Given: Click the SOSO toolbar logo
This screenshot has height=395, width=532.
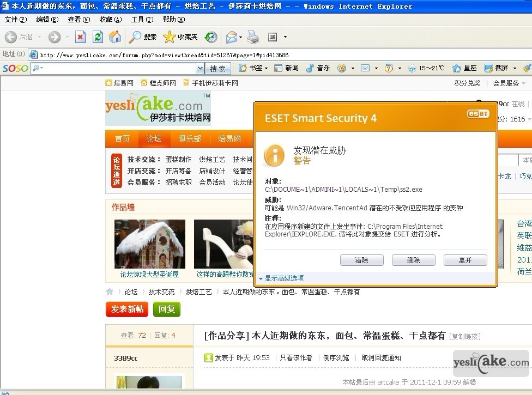Looking at the screenshot, I should [x=15, y=68].
